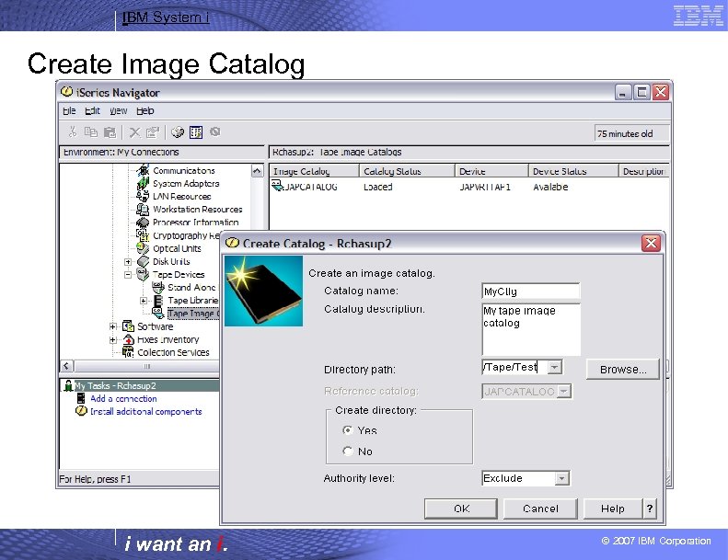Select the Disk Units icon
Viewport: 728px width, 560px height.
click(143, 261)
